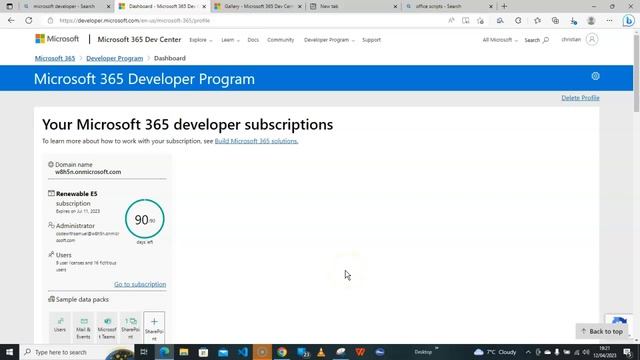Go back with browser back arrow
This screenshot has height=360, width=640.
pos(11,20)
